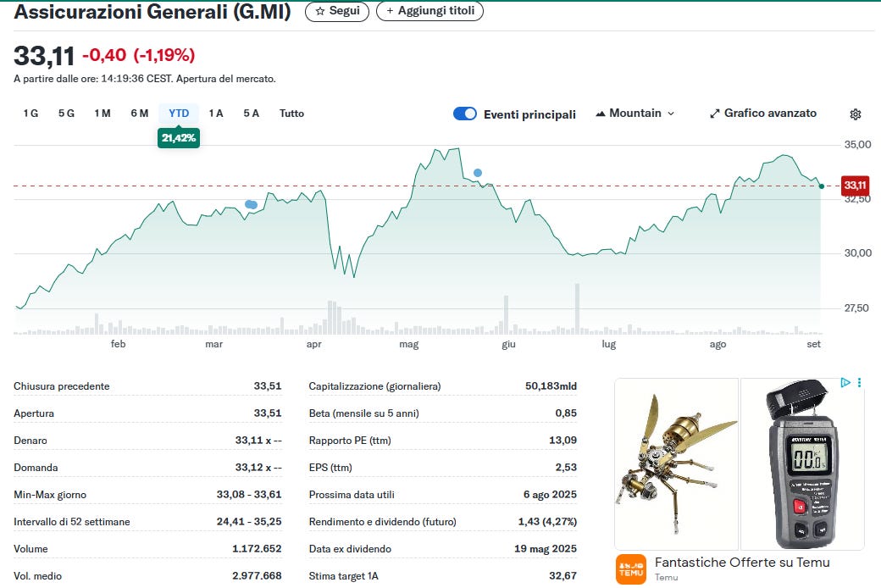Screen dimensions: 881x588
Task: Open the ad options three-dot menu
Action: click(x=859, y=383)
